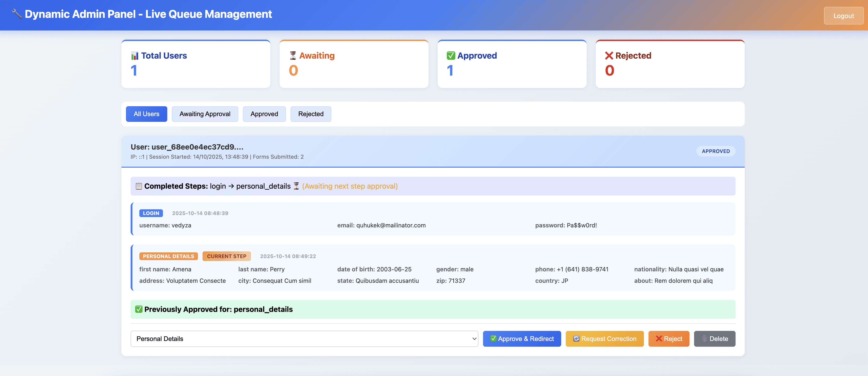Click the password Pa$$w0rd! value
Image resolution: width=868 pixels, height=376 pixels.
tap(582, 225)
